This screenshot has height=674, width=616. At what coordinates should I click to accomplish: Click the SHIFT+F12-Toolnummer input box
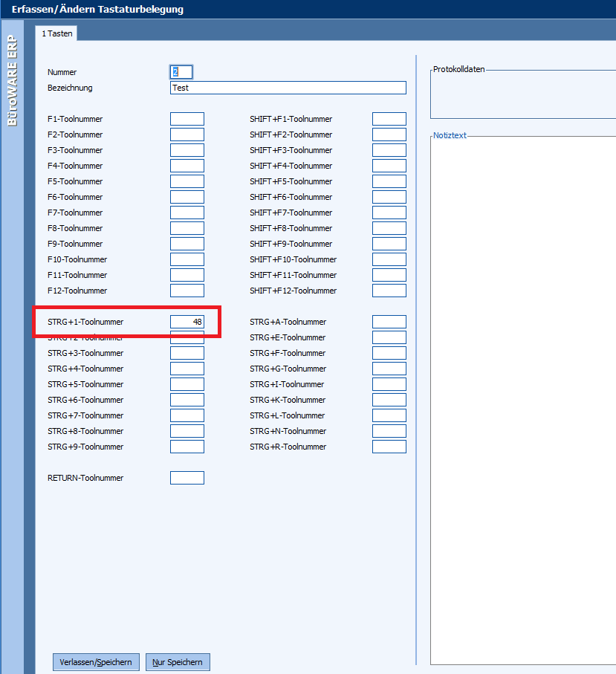pos(389,291)
